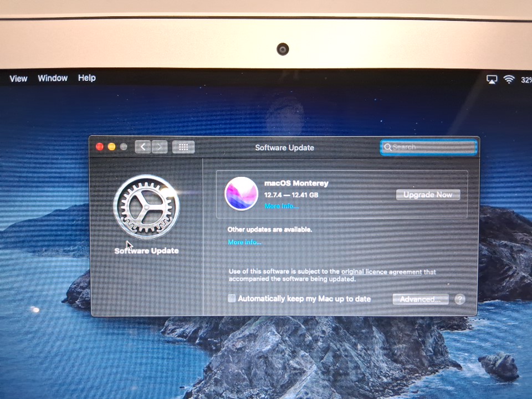Click the macOS Monterey icon
Viewport: 532px width, 399px height.
click(x=241, y=193)
